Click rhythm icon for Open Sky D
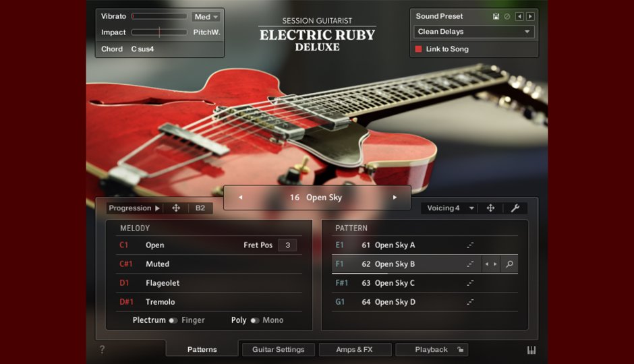 (x=470, y=302)
